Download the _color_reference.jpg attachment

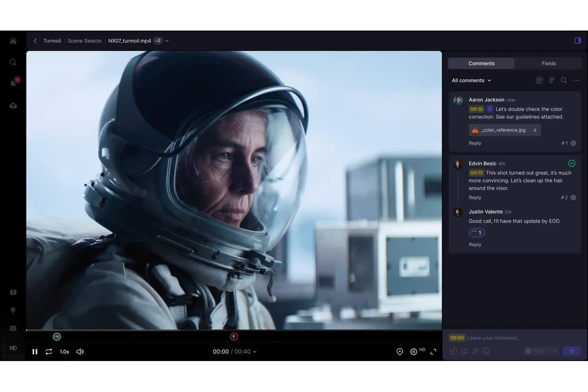(535, 130)
